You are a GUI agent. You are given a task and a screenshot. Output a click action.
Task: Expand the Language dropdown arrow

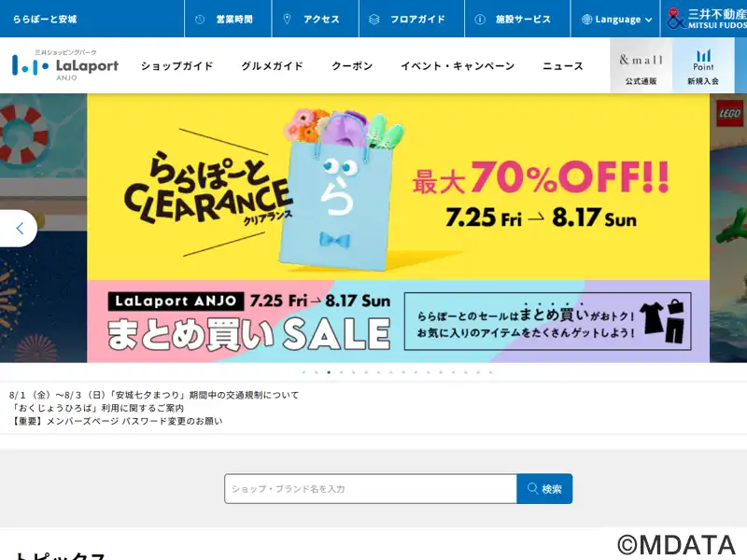click(648, 20)
